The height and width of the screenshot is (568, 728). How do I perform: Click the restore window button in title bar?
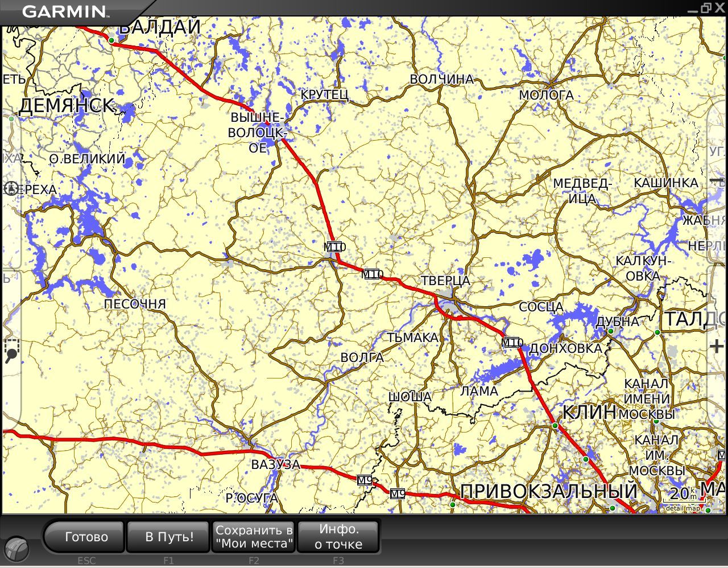(x=706, y=8)
